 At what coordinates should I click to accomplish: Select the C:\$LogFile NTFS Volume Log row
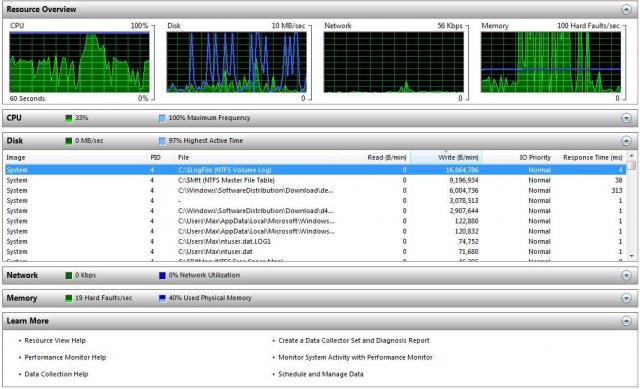(x=315, y=170)
